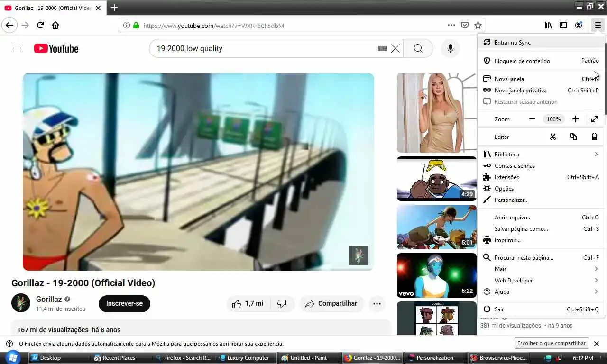
Task: Switch to Untitled - Paint in taskbar
Action: pos(309,358)
